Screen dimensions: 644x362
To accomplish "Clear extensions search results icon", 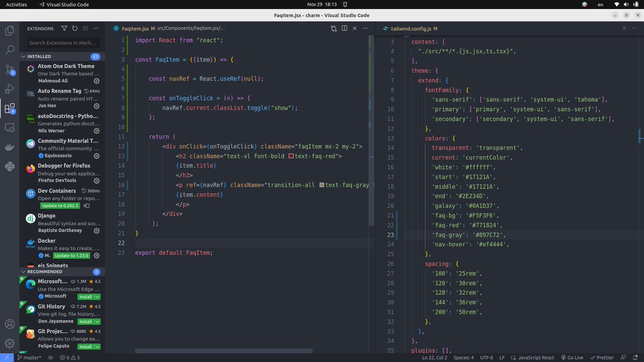I will click(85, 28).
